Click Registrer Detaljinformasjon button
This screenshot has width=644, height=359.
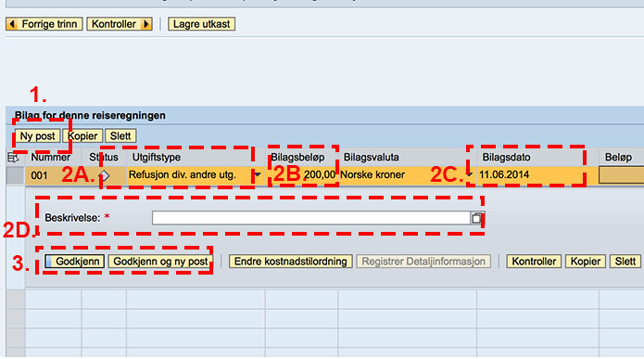click(x=423, y=262)
